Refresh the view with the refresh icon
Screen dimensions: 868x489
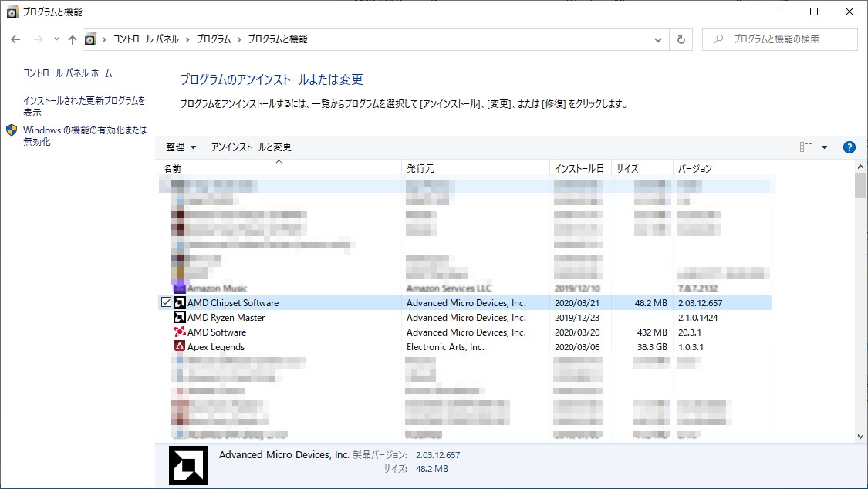click(682, 39)
